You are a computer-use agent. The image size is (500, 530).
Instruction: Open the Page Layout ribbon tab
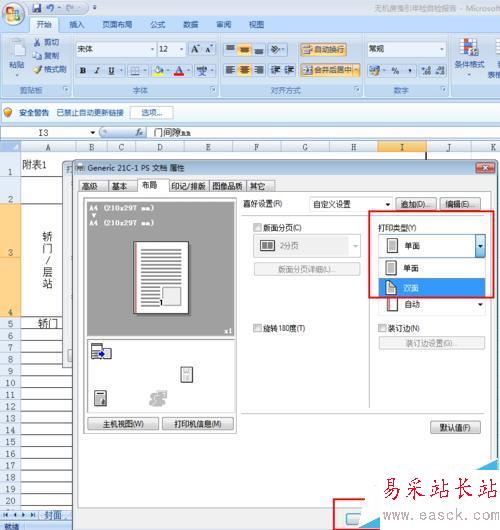click(117, 24)
